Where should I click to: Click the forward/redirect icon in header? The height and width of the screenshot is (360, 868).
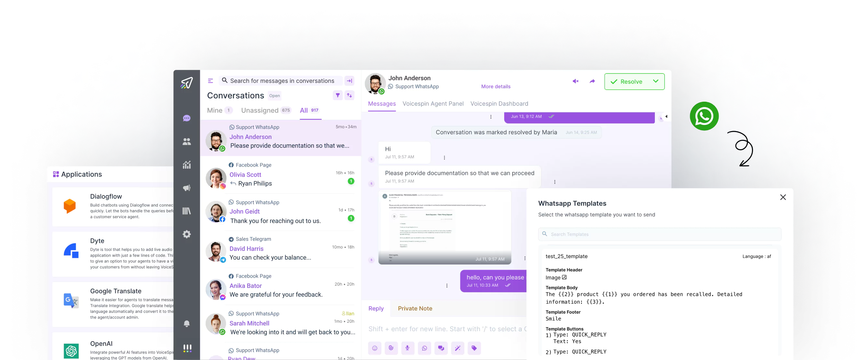pos(592,81)
